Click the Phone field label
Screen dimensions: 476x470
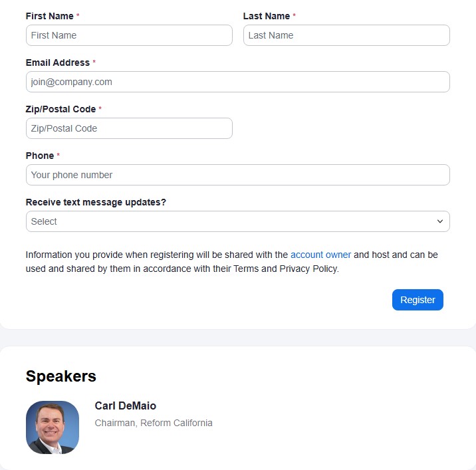coord(40,156)
